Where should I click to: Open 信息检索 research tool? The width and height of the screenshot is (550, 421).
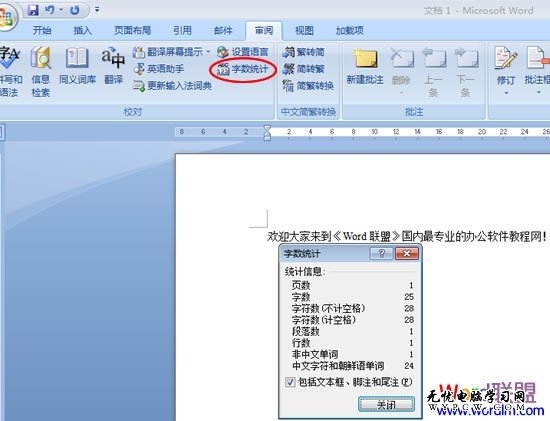(x=41, y=72)
